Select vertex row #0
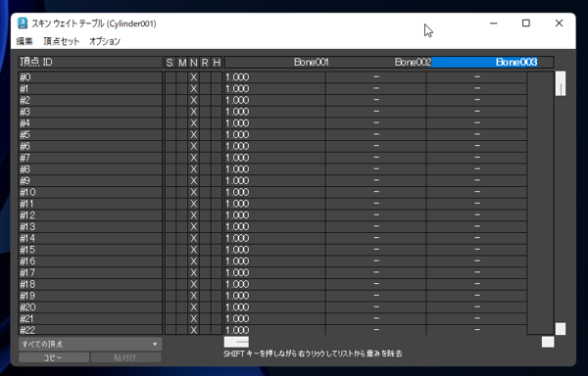This screenshot has height=376, width=588. pos(90,77)
